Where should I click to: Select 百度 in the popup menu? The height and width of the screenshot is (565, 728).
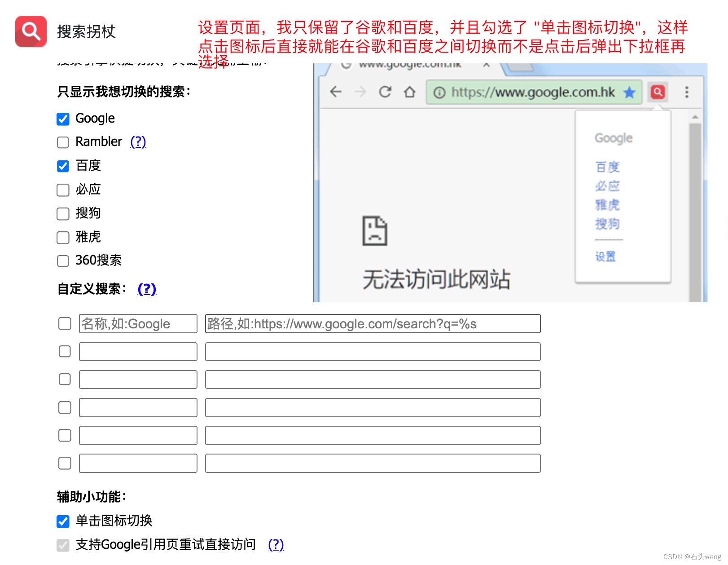coord(607,167)
